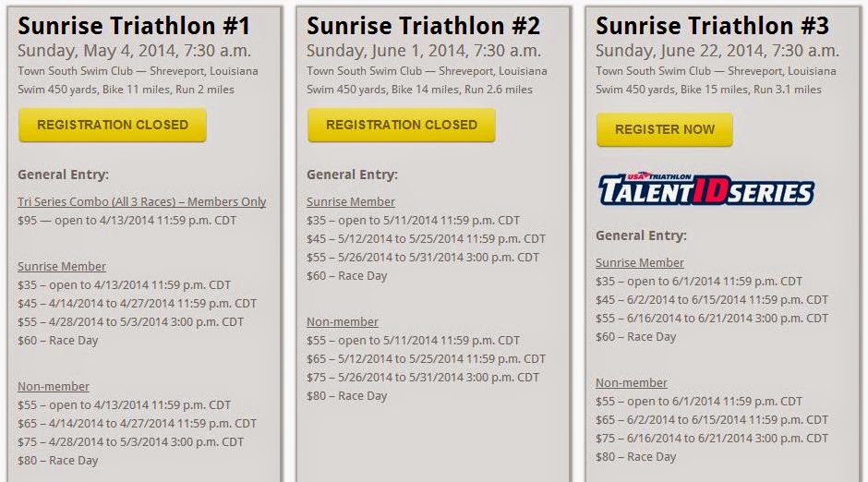
Task: Open Tri Series Combo Members Only link
Action: coord(142,201)
